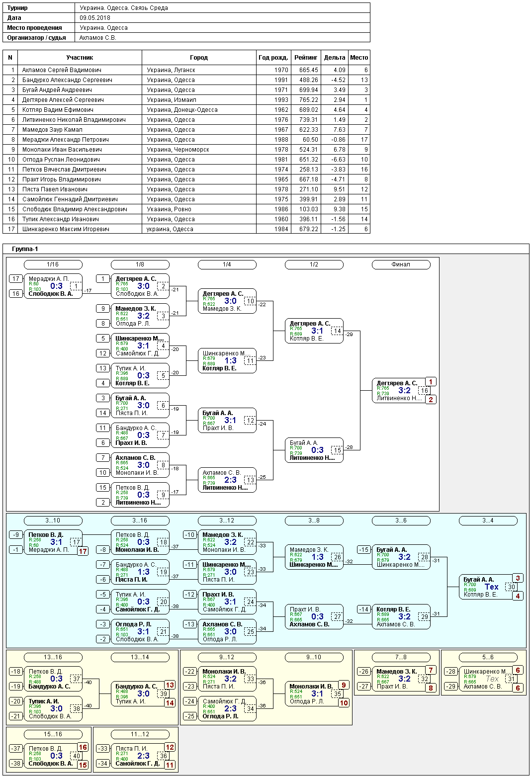Image resolution: width=532 pixels, height=778 pixels.
Task: Click the Участник column header
Action: [x=80, y=58]
